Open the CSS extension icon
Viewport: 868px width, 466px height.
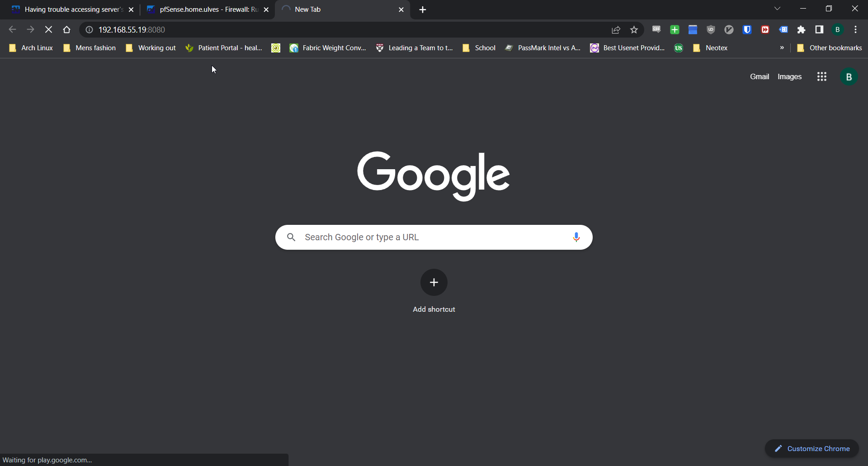(x=656, y=30)
